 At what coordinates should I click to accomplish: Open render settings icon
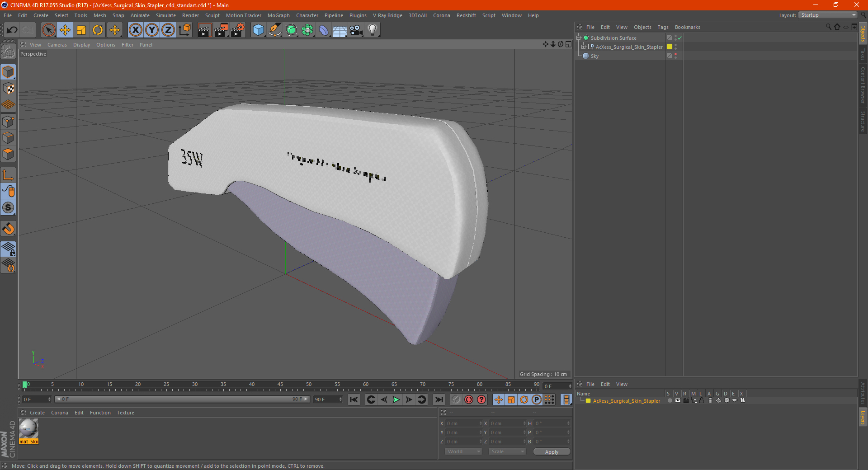pyautogui.click(x=237, y=30)
